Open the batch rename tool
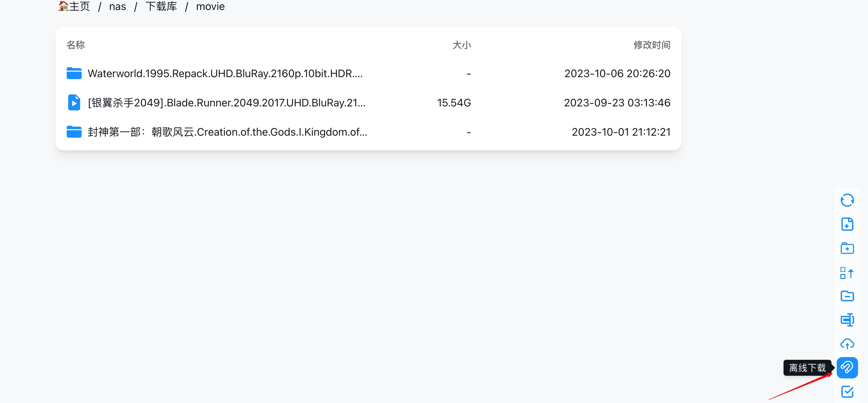The width and height of the screenshot is (868, 403). coord(847,320)
